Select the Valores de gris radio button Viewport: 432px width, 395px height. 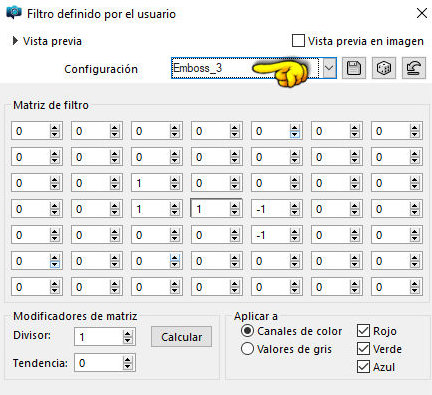[x=247, y=349]
